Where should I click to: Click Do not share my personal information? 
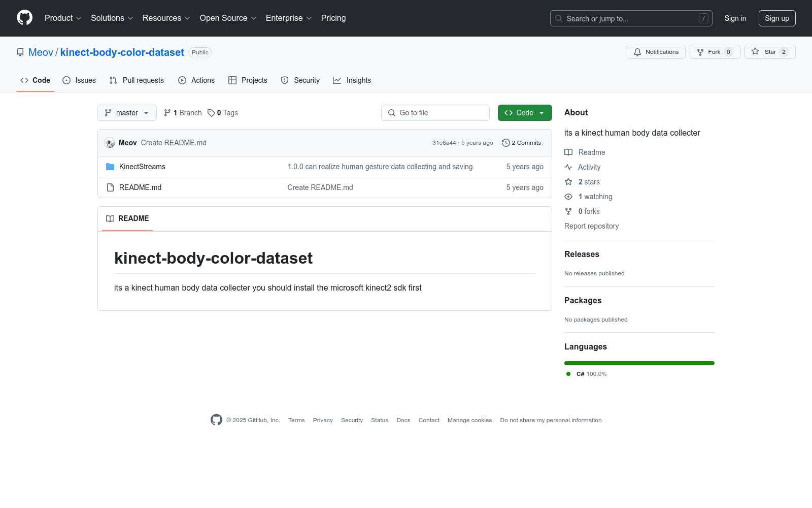[x=551, y=420]
